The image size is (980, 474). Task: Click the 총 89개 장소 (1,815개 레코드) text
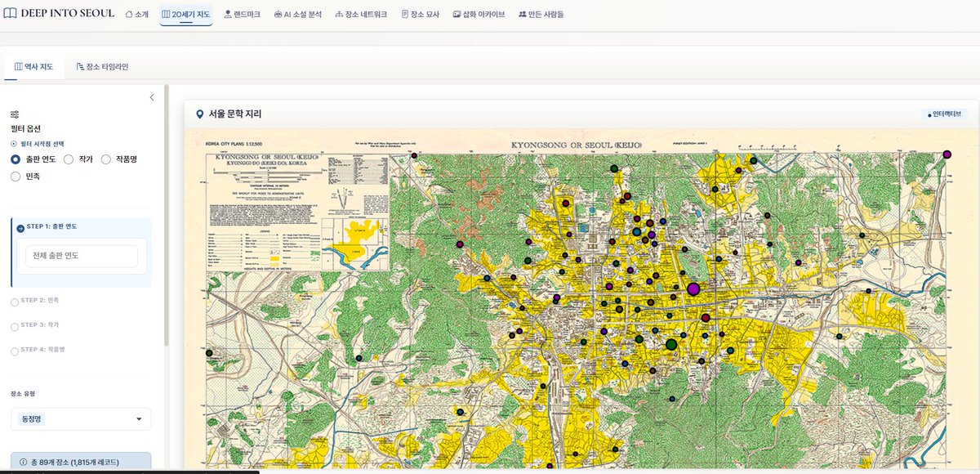click(74, 463)
